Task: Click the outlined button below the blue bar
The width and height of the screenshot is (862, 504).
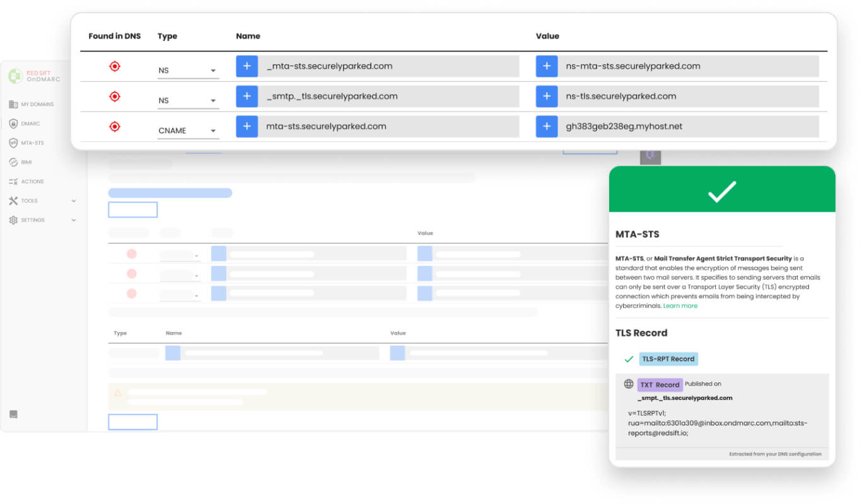Action: (132, 210)
